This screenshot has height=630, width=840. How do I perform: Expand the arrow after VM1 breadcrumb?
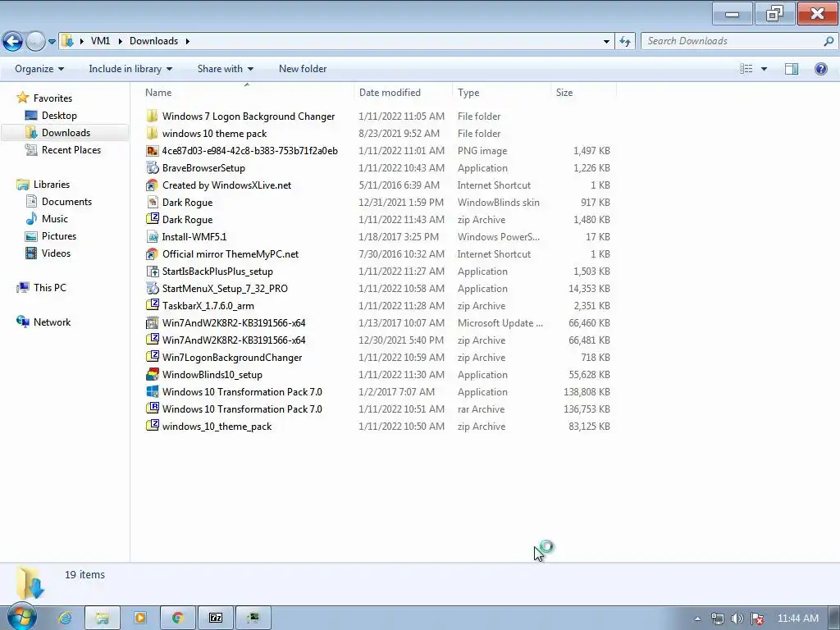pos(120,41)
